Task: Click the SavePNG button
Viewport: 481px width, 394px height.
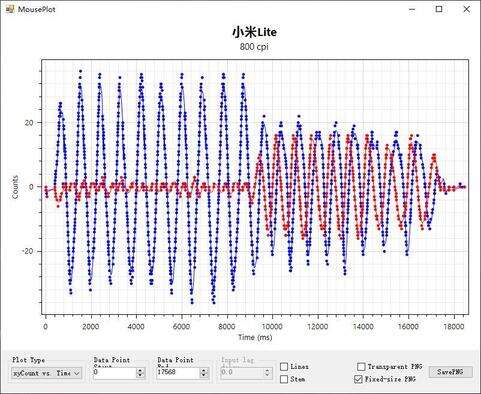Action: (450, 372)
